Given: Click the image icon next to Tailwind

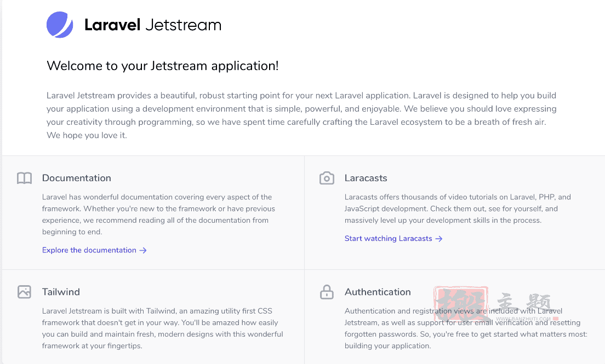Looking at the screenshot, I should pyautogui.click(x=24, y=292).
